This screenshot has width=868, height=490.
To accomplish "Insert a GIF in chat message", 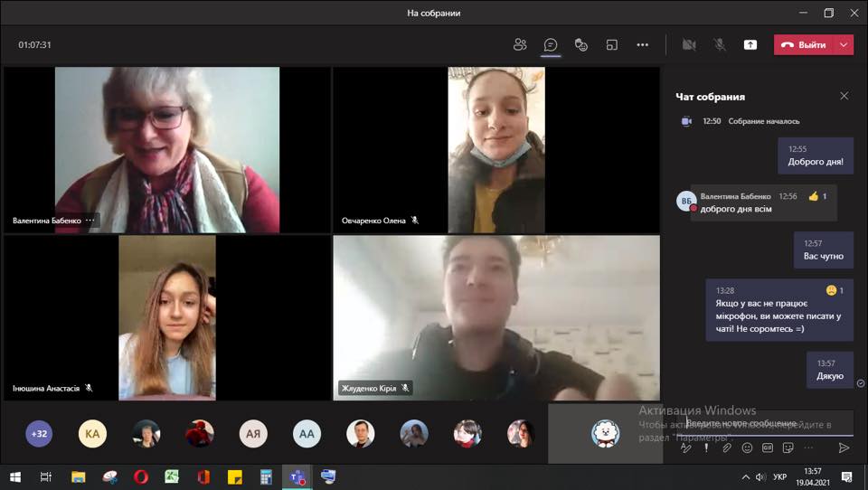I will tap(768, 448).
